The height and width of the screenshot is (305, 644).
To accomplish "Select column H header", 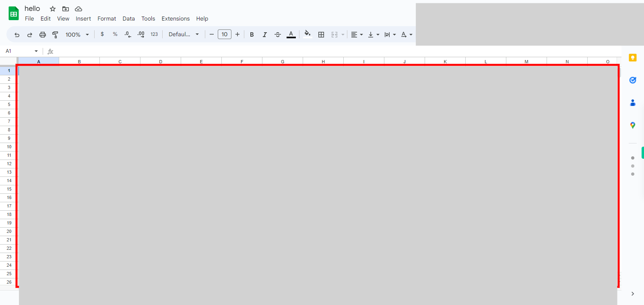I will (x=323, y=61).
